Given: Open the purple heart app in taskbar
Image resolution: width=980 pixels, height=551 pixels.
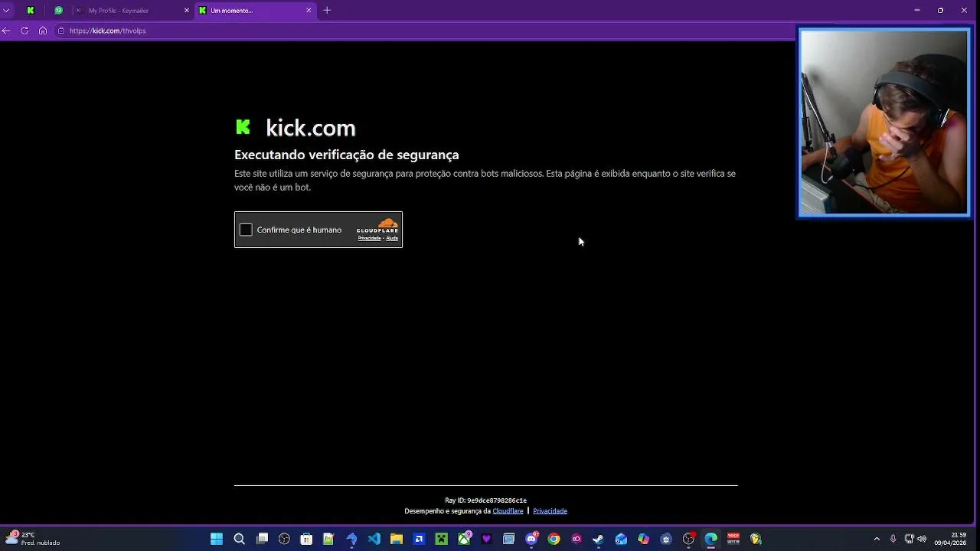Looking at the screenshot, I should [x=486, y=539].
